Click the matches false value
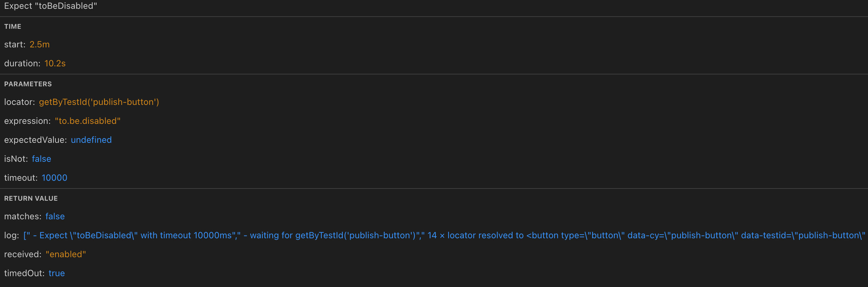Image resolution: width=868 pixels, height=287 pixels. pos(55,216)
